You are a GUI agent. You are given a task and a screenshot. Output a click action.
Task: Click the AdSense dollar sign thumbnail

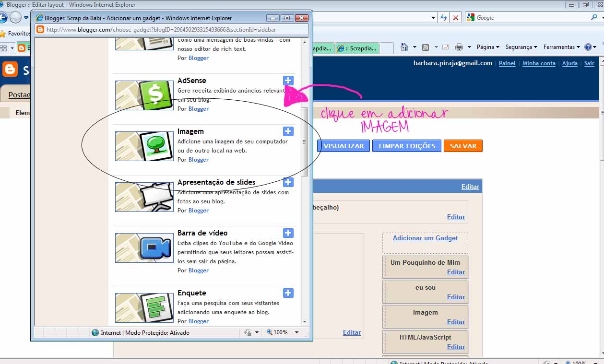[144, 95]
